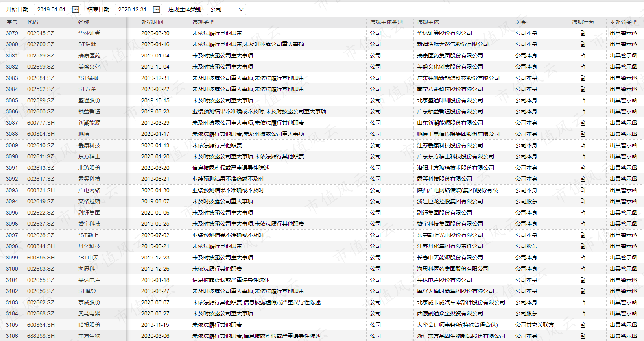Open violation document for 新潮能源 row
This screenshot has width=644, height=341.
pos(583,123)
